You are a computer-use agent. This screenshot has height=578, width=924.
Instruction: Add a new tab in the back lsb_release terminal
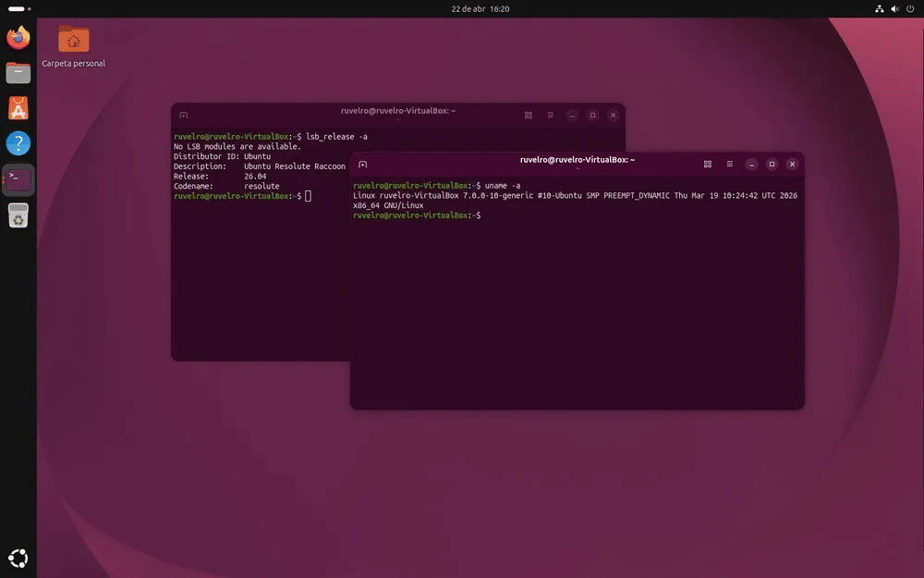click(x=184, y=115)
